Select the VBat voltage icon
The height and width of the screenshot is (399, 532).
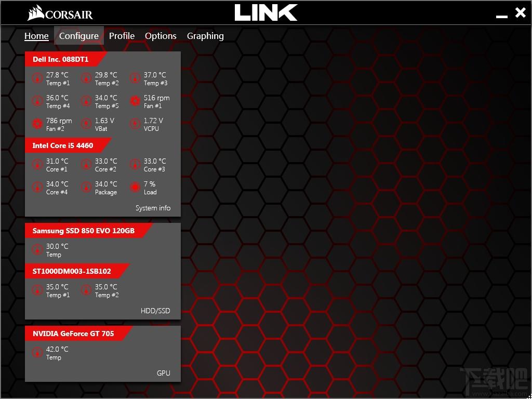click(86, 124)
